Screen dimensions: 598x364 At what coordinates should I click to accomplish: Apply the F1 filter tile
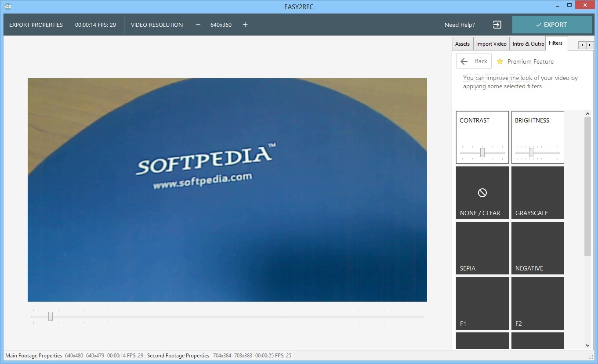(482, 303)
